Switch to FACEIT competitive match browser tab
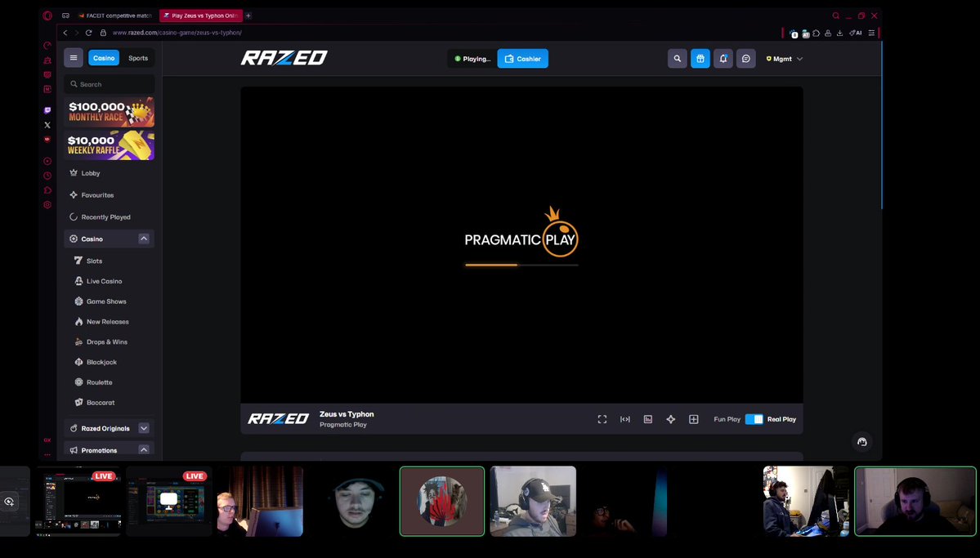 [x=115, y=16]
